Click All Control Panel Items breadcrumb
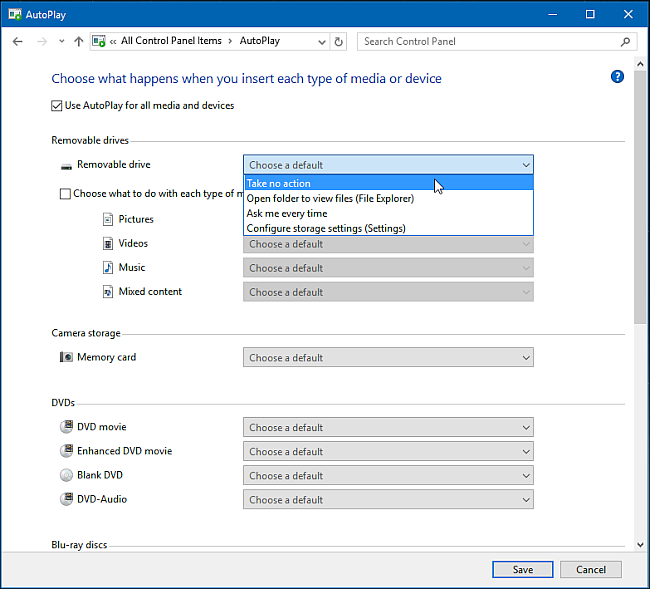Viewport: 650px width, 589px height. coord(171,41)
